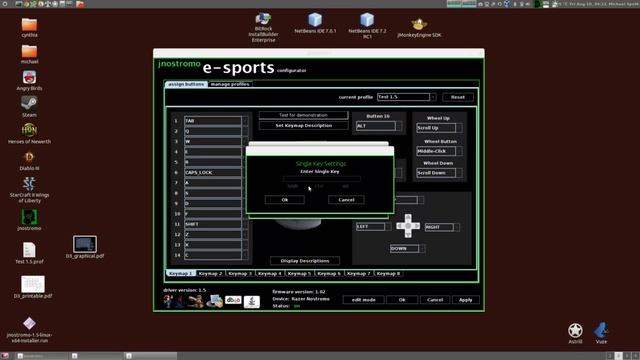Image resolution: width=640 pixels, height=360 pixels.
Task: Select the D3_graphical.pdf desktop file
Action: coord(85,247)
